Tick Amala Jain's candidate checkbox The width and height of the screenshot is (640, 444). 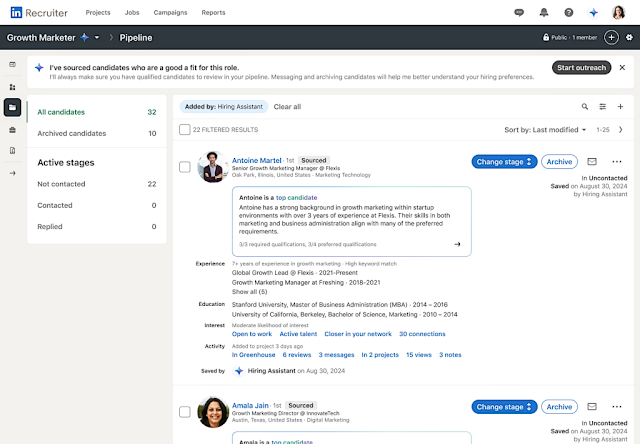(184, 411)
